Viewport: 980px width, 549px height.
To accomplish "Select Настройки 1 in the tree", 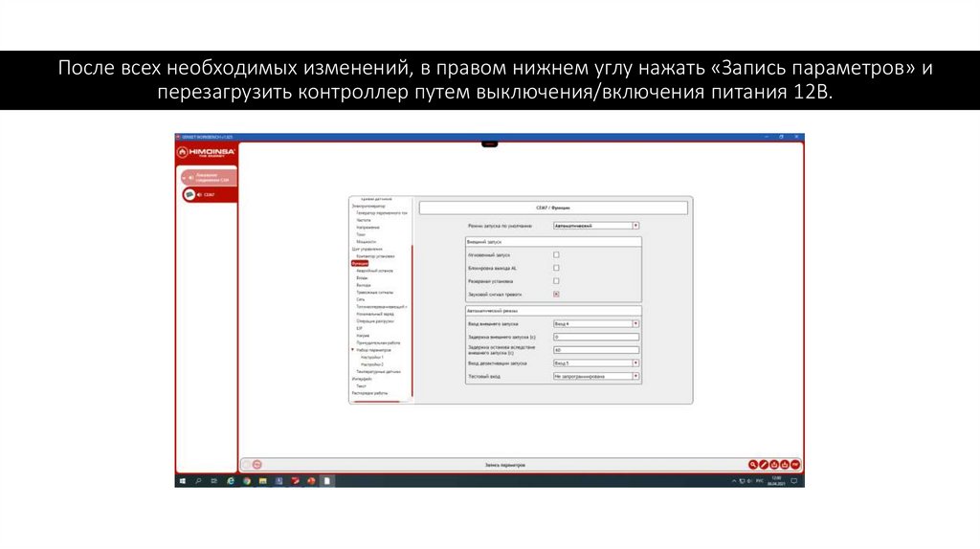I will 372,358.
